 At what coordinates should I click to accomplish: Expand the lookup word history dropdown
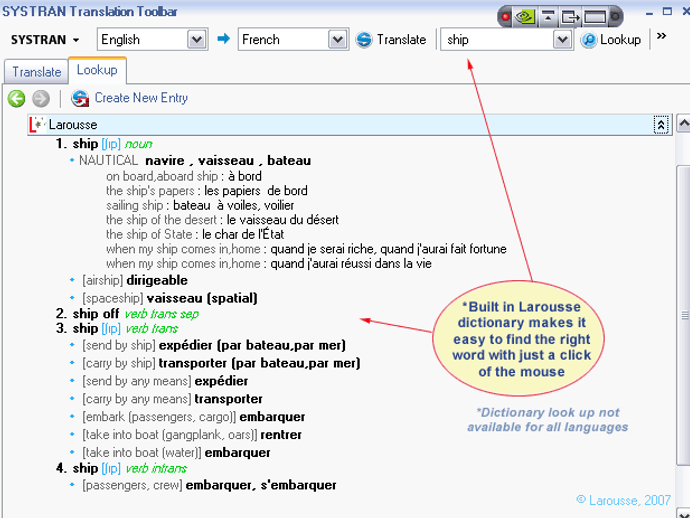(x=562, y=40)
